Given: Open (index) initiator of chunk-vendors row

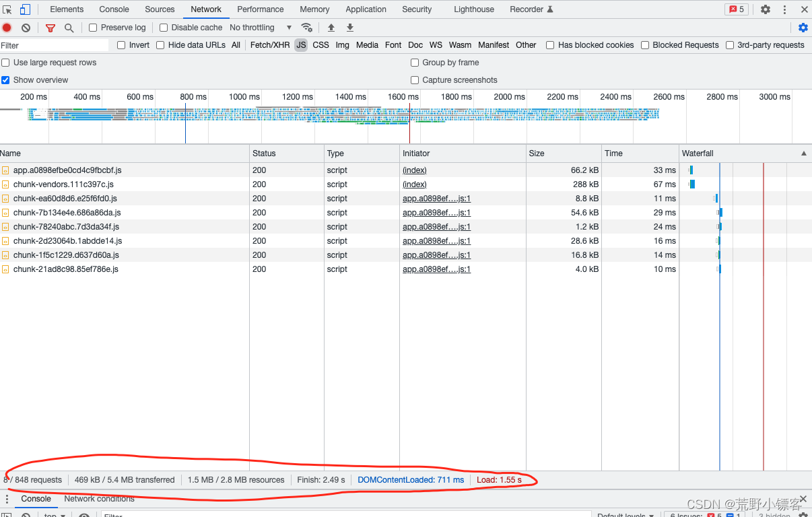Looking at the screenshot, I should click(x=415, y=184).
